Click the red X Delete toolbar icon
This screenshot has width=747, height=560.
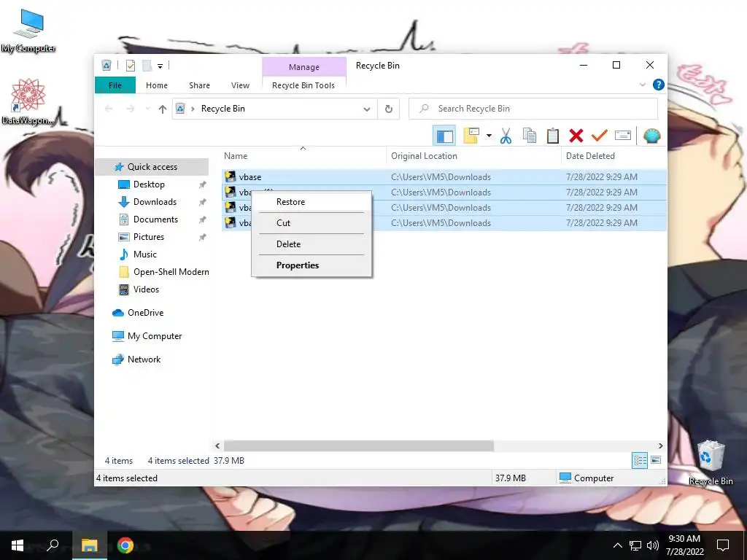[x=576, y=136]
